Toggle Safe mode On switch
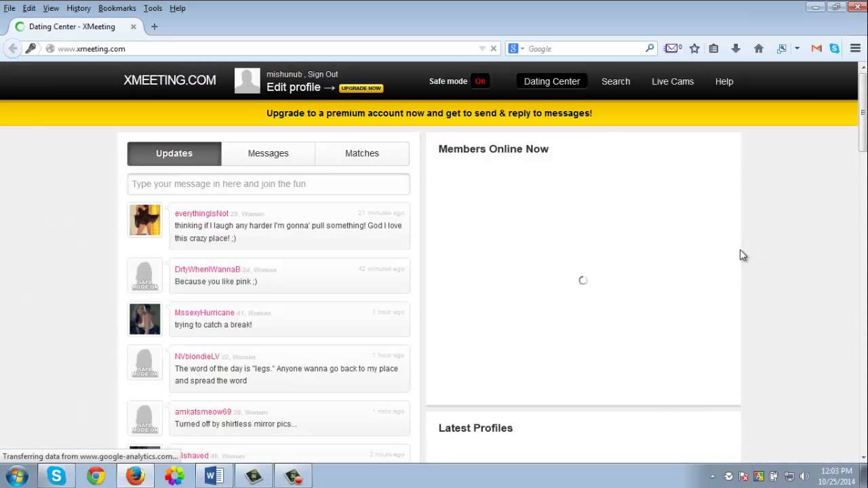Screen dimensions: 868x488 click(480, 81)
